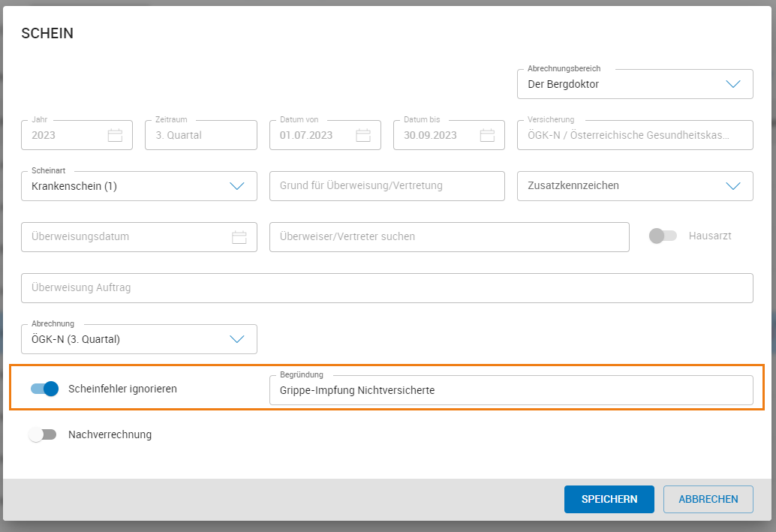776x532 pixels.
Task: Focus the Grund für Überweisung/Vertretung field
Action: pyautogui.click(x=387, y=186)
